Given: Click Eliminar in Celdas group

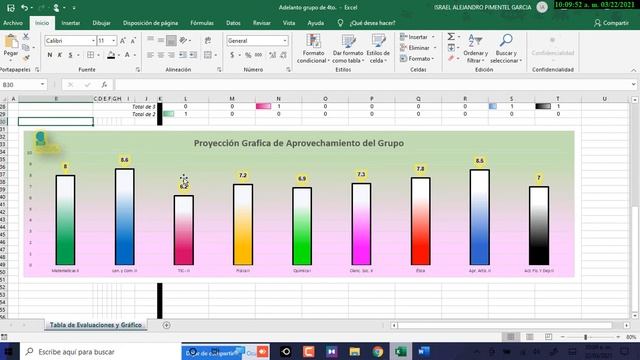Looking at the screenshot, I should [x=418, y=48].
